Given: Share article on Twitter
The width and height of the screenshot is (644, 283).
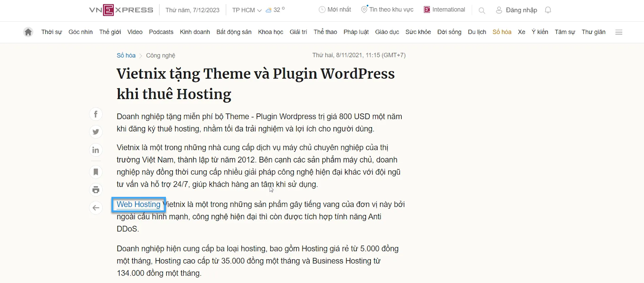Looking at the screenshot, I should [x=96, y=132].
